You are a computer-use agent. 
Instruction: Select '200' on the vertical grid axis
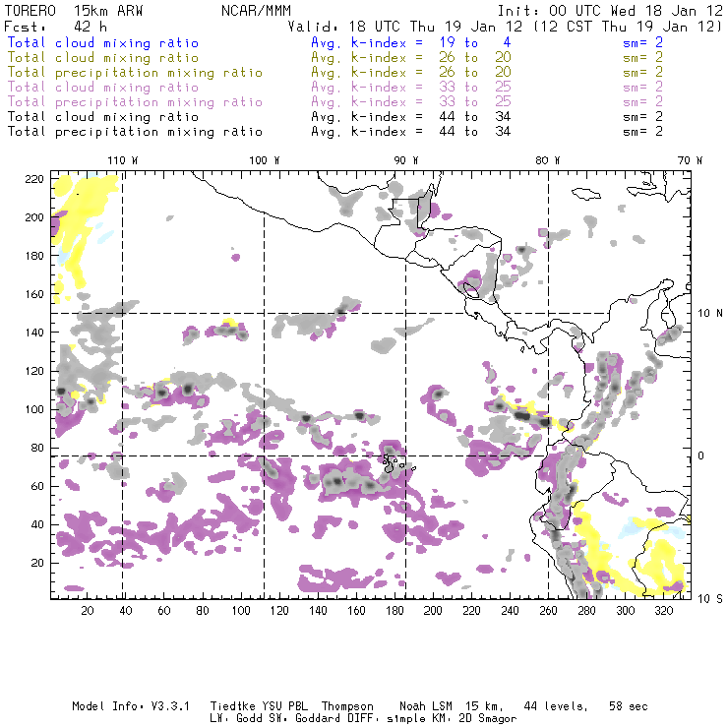click(x=34, y=217)
